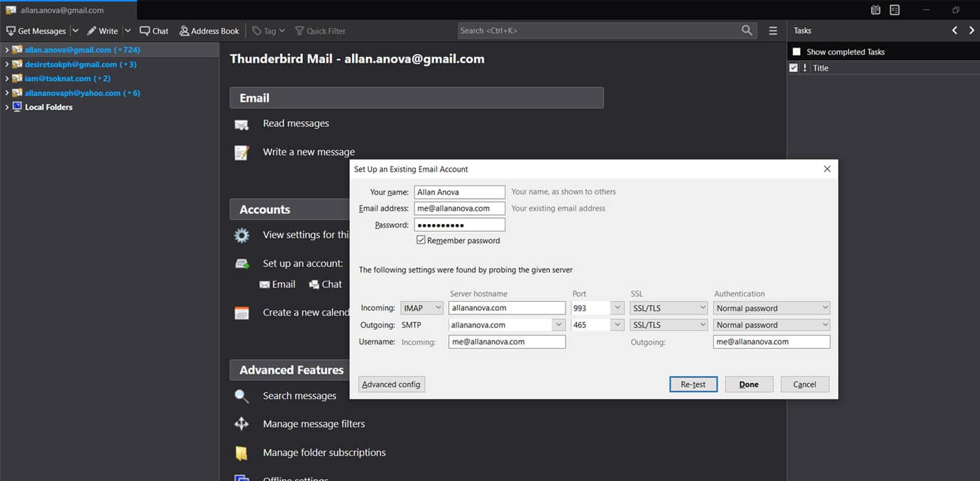The height and width of the screenshot is (481, 980).
Task: Click the Your name field
Action: click(459, 192)
